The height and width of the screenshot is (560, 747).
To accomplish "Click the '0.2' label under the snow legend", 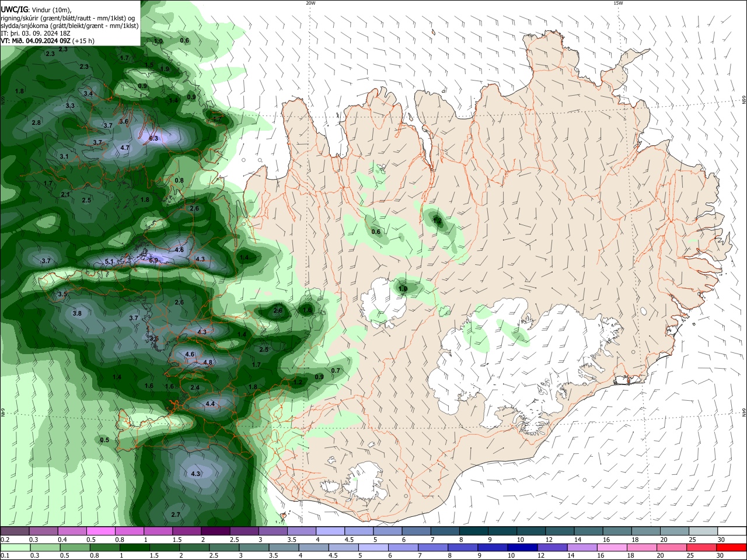I will click(4, 540).
